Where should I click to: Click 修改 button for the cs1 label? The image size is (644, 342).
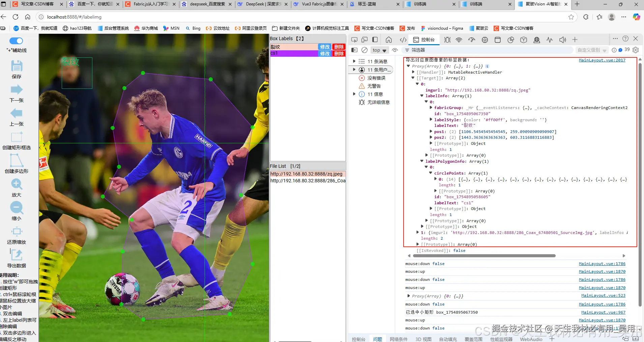tap(325, 54)
